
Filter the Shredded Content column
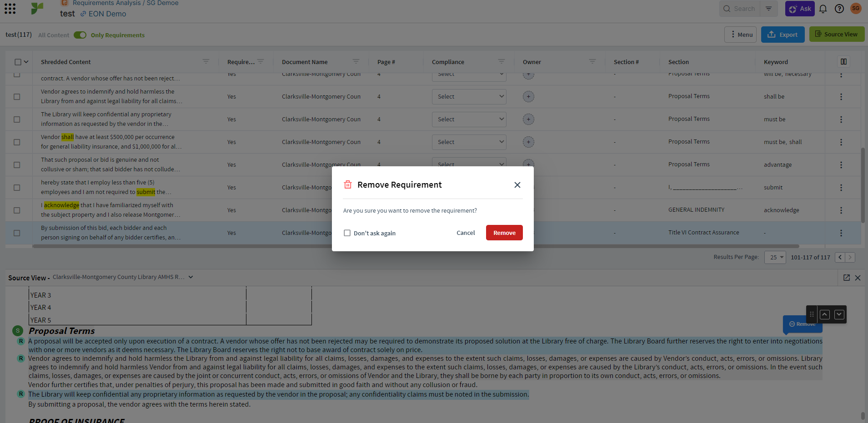[206, 61]
